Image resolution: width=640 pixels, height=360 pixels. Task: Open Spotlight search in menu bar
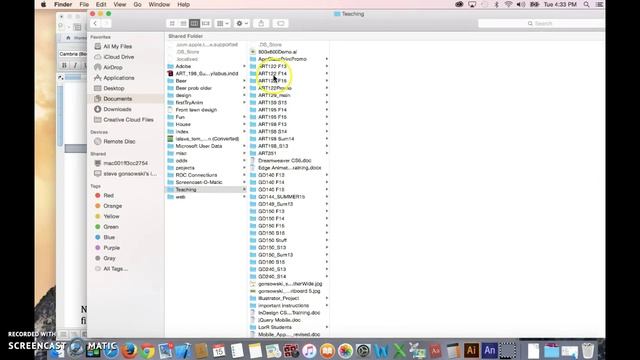click(x=587, y=4)
